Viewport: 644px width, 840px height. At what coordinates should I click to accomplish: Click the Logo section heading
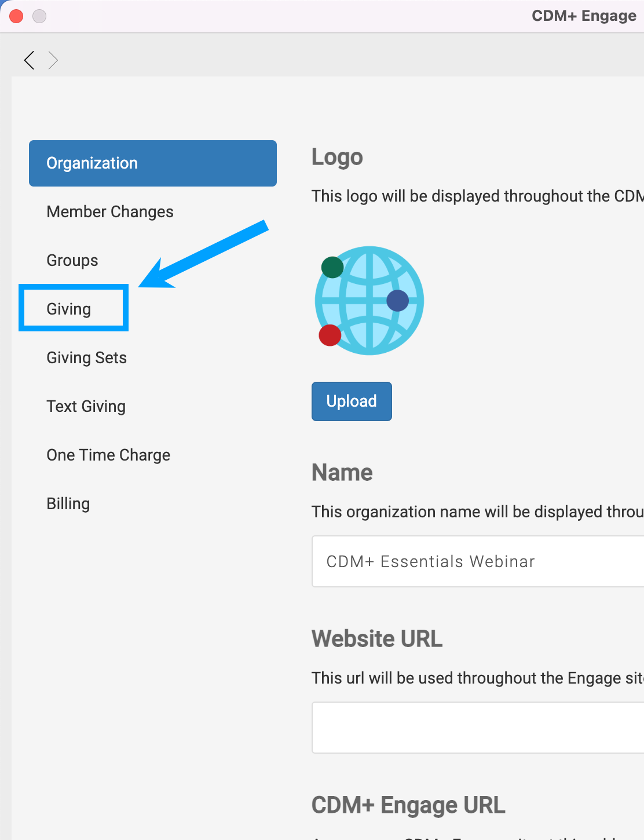click(337, 157)
